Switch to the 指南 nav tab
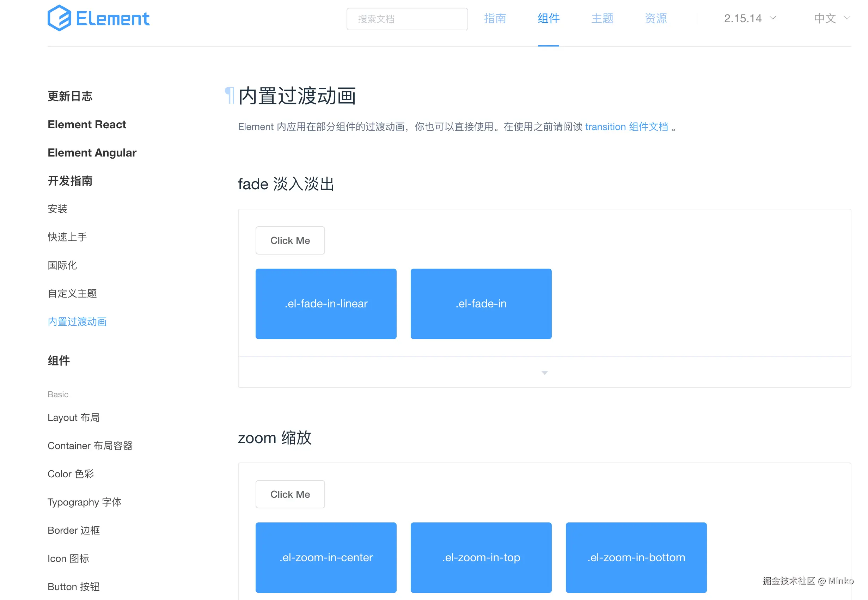868x600 pixels. tap(495, 18)
